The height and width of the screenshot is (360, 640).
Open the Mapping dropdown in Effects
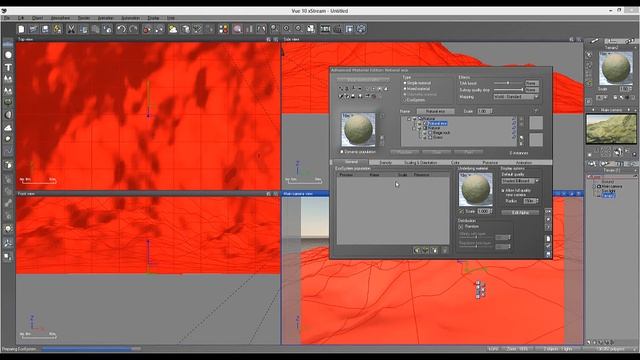pos(516,97)
